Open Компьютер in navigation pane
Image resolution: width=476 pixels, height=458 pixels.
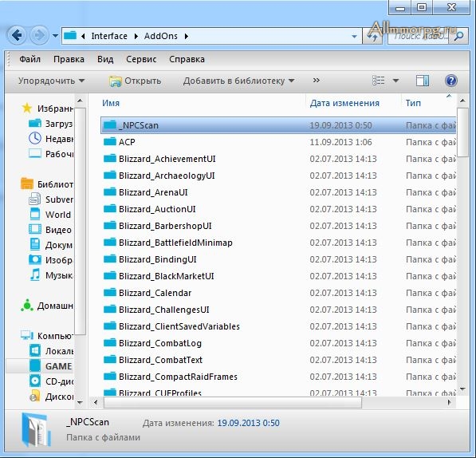coord(47,336)
